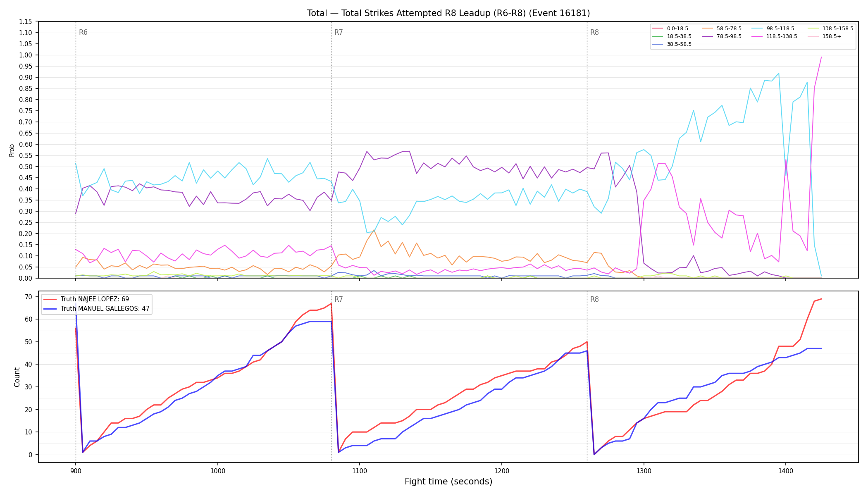868x496 pixels.
Task: Click the 10 tick on Count axis
Action: 29,432
